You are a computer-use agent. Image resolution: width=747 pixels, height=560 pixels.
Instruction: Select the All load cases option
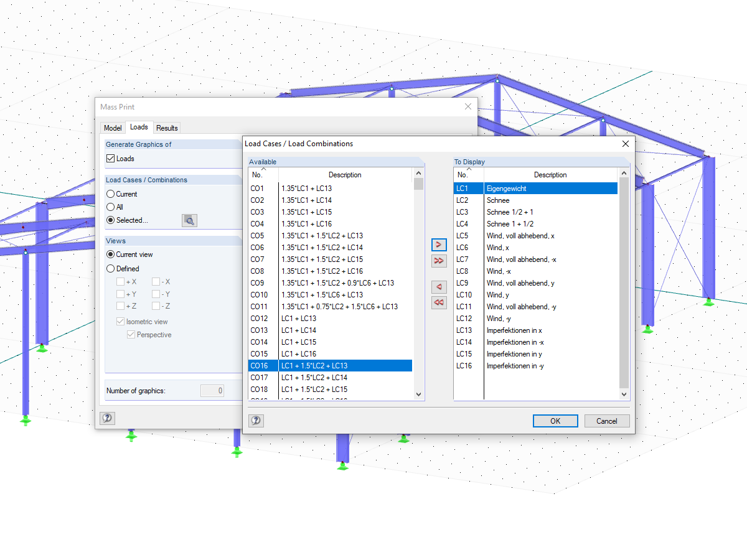pos(111,207)
